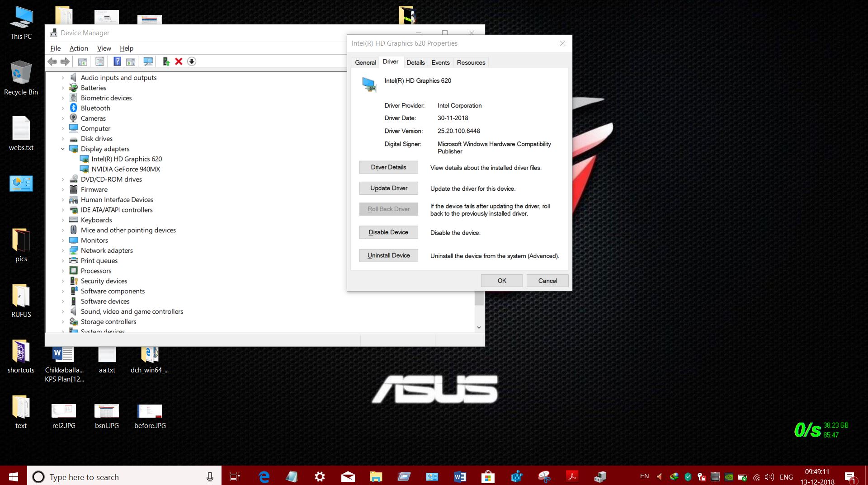Expand the Batteries node

point(63,88)
